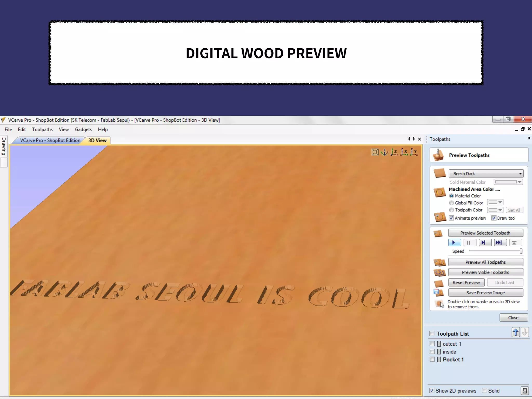Move toolpath up with blue arrow

pos(516,332)
